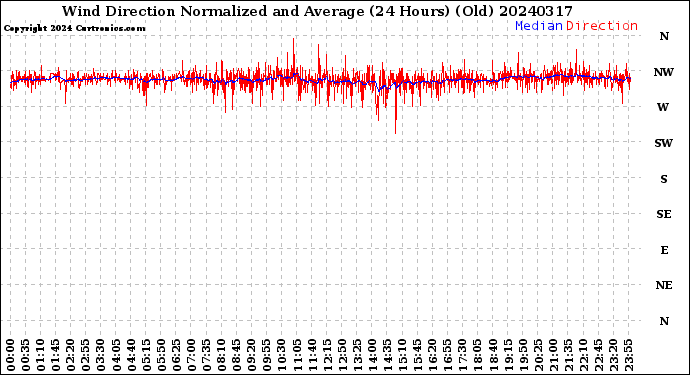Click the Copyright 2024 Cartronics.com text
This screenshot has height=375, width=690.
74,29
